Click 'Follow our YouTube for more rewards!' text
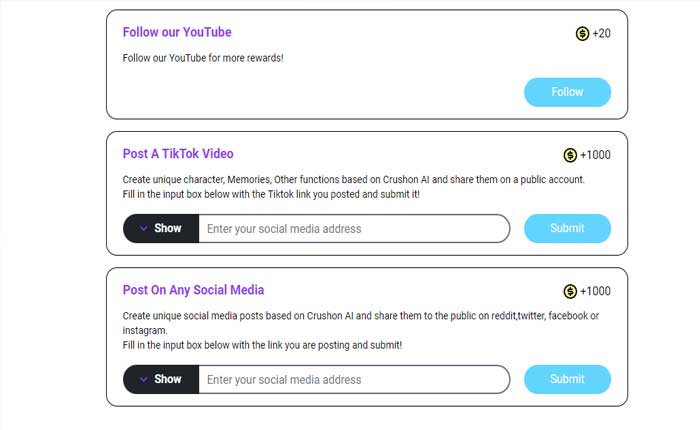 coord(203,58)
